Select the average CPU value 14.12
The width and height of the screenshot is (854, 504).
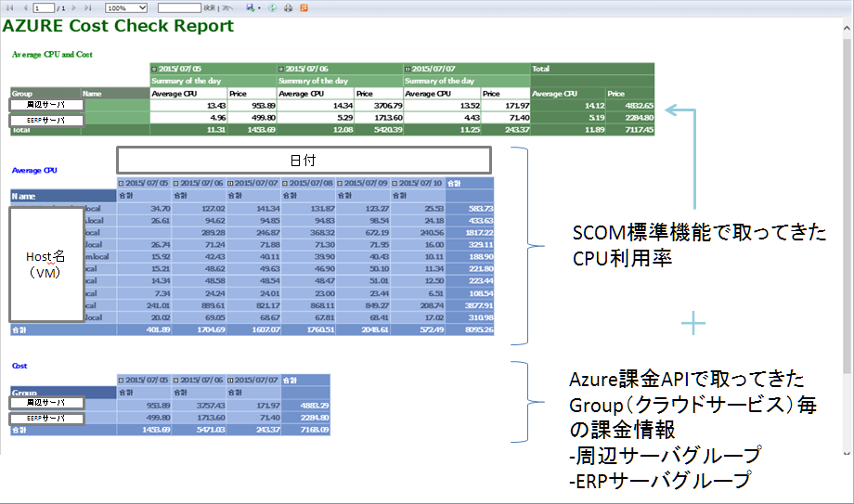[x=595, y=106]
